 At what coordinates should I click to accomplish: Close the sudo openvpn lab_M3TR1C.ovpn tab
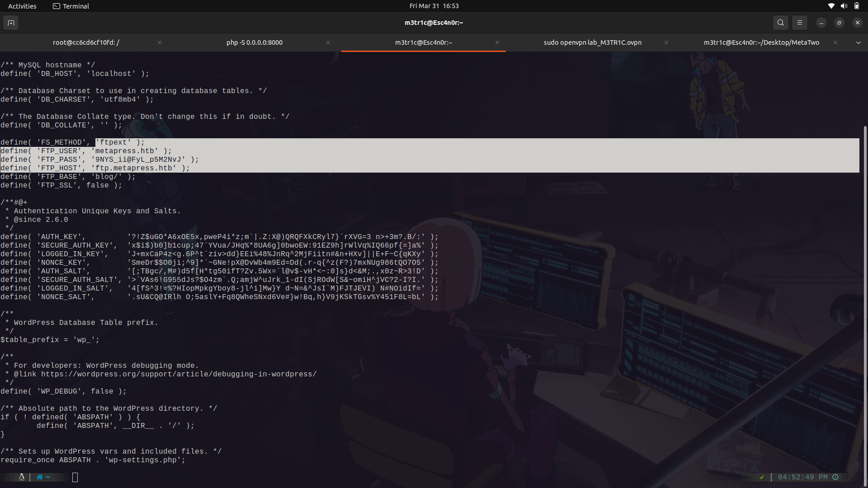pyautogui.click(x=666, y=42)
